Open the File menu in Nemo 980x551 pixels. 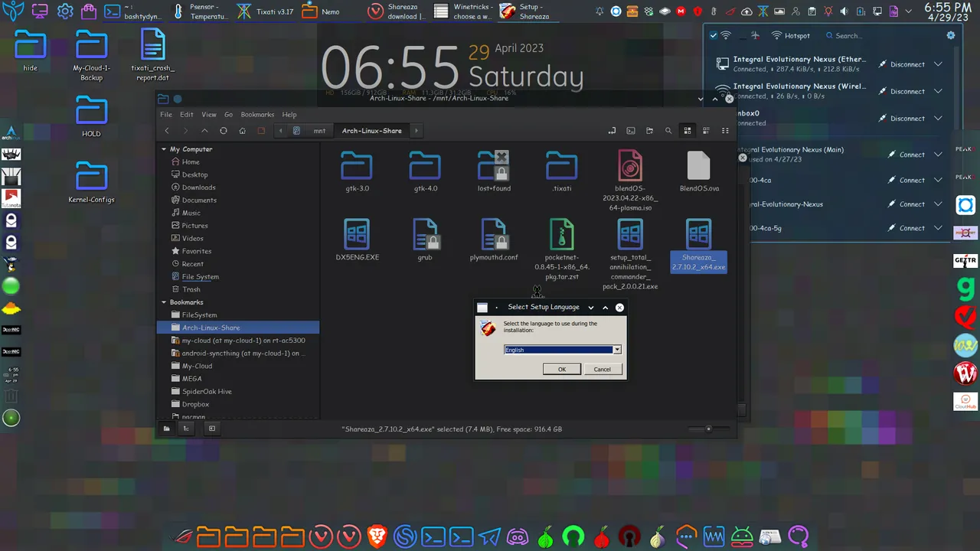165,115
